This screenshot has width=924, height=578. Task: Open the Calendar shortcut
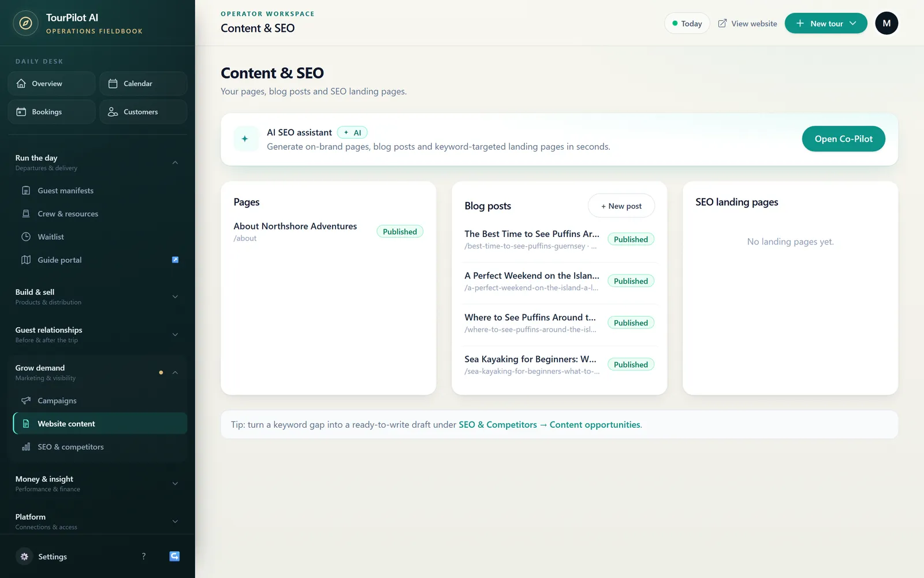(x=143, y=84)
